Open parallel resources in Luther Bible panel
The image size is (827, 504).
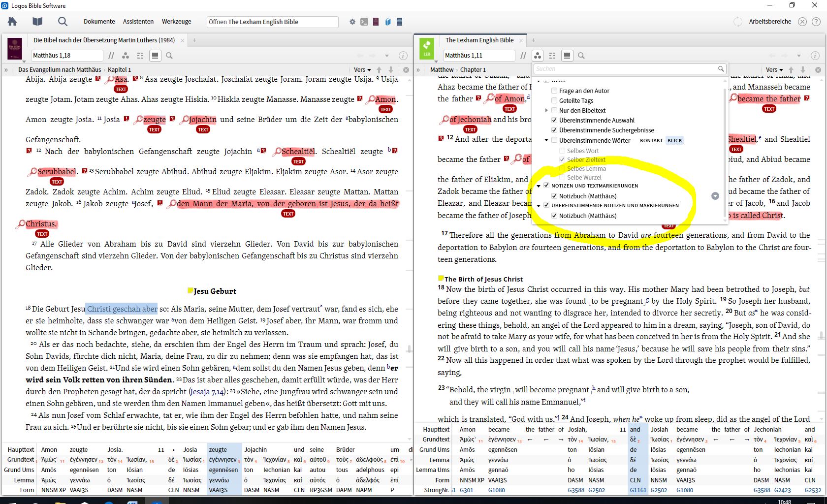click(112, 56)
